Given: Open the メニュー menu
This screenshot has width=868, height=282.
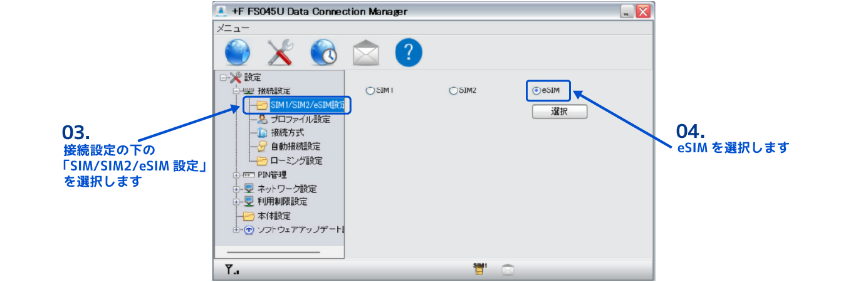Looking at the screenshot, I should pos(233,28).
